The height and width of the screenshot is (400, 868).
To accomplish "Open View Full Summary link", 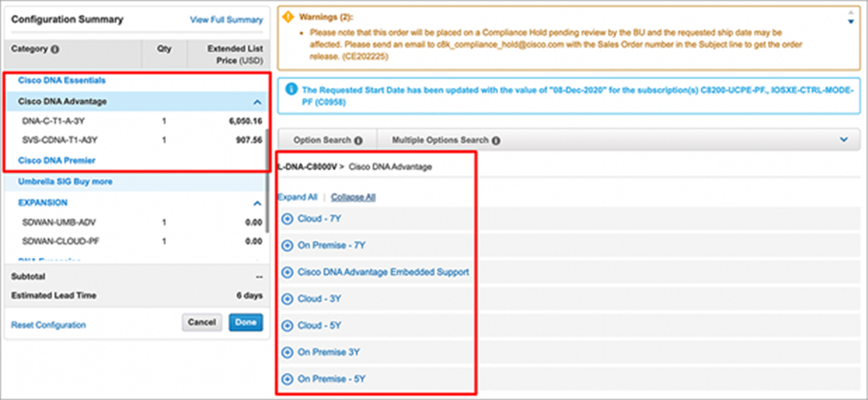I will pyautogui.click(x=226, y=20).
